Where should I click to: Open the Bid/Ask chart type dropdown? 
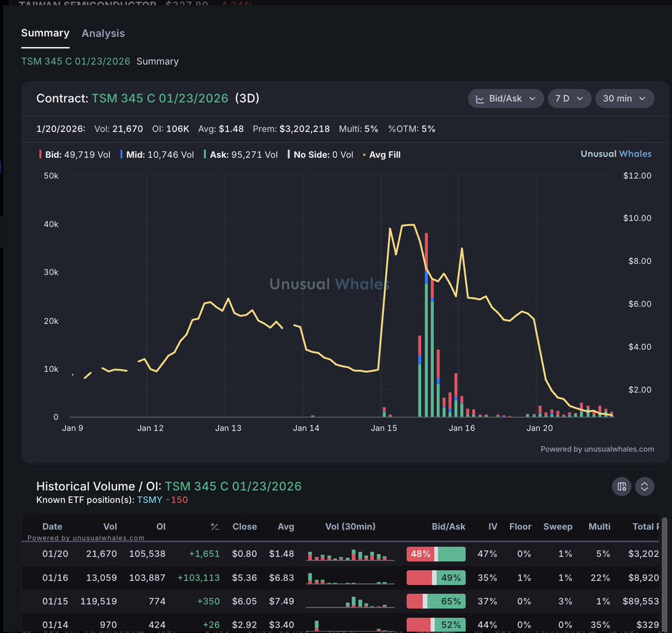click(x=506, y=99)
